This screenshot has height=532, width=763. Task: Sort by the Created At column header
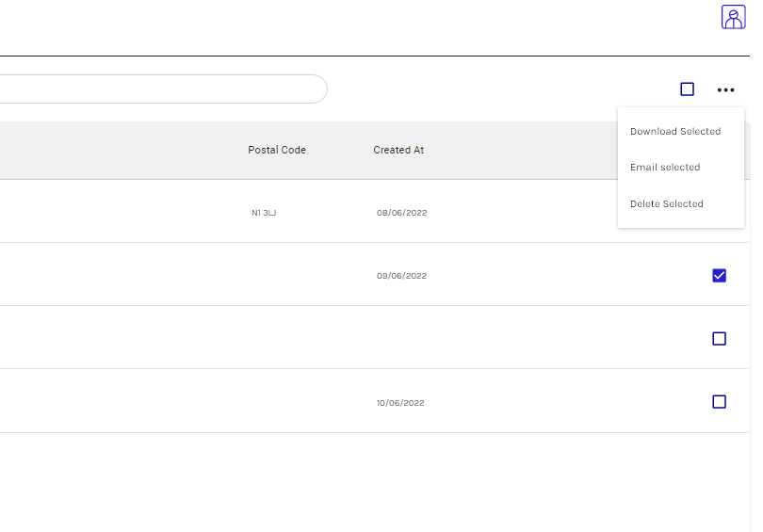click(398, 151)
